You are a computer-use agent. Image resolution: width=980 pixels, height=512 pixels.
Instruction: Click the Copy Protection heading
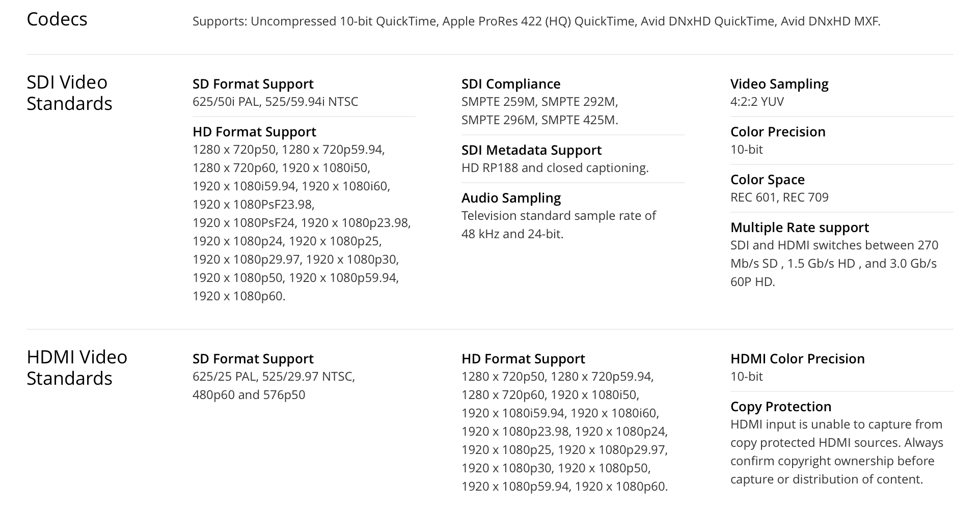pyautogui.click(x=781, y=407)
